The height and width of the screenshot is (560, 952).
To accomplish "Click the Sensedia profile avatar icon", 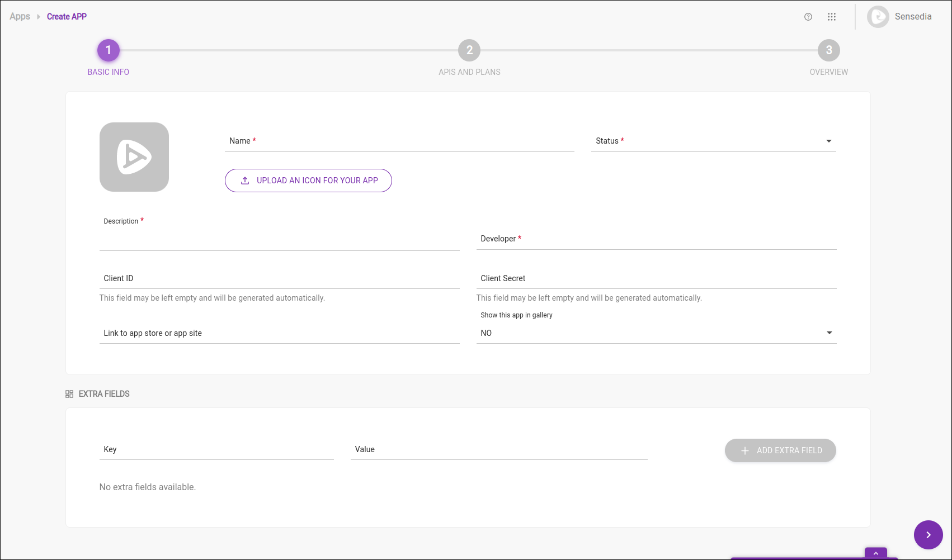I will pos(878,17).
